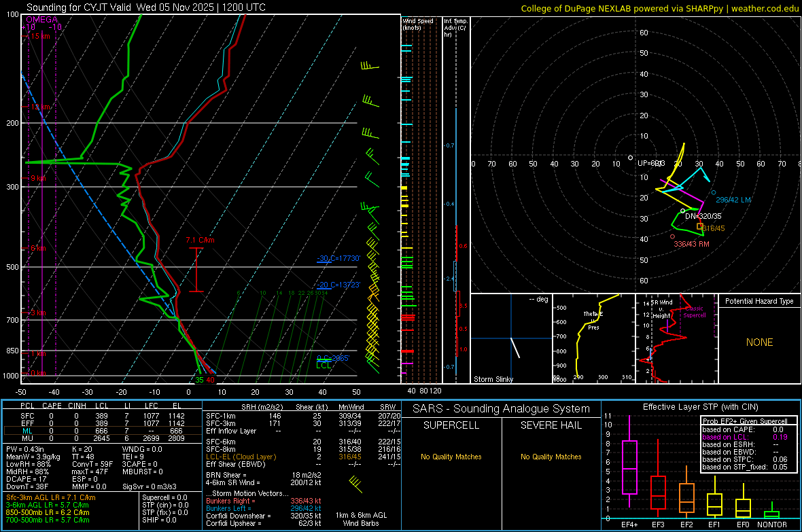Click the 'Supercell = 0.0' index
Viewport: 802px width, 532px height.
[x=164, y=497]
